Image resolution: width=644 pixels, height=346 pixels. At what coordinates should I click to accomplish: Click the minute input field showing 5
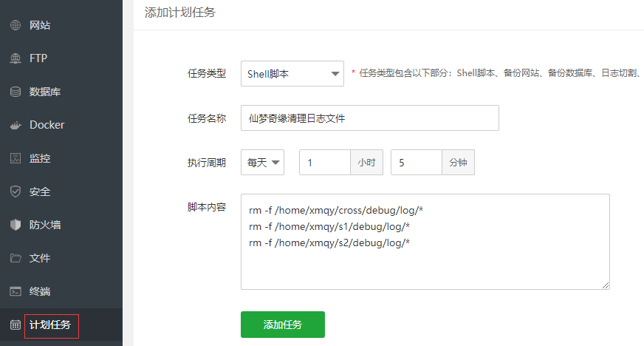click(416, 163)
